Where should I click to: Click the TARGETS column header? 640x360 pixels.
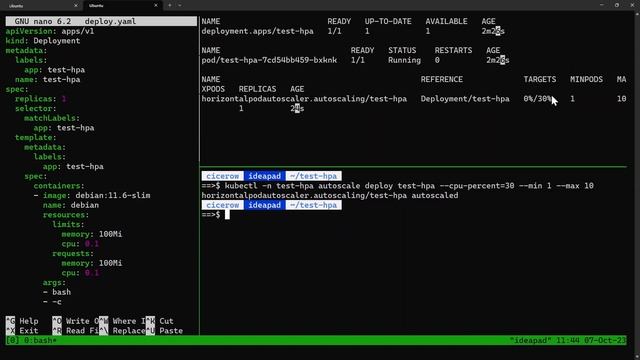[x=540, y=79]
